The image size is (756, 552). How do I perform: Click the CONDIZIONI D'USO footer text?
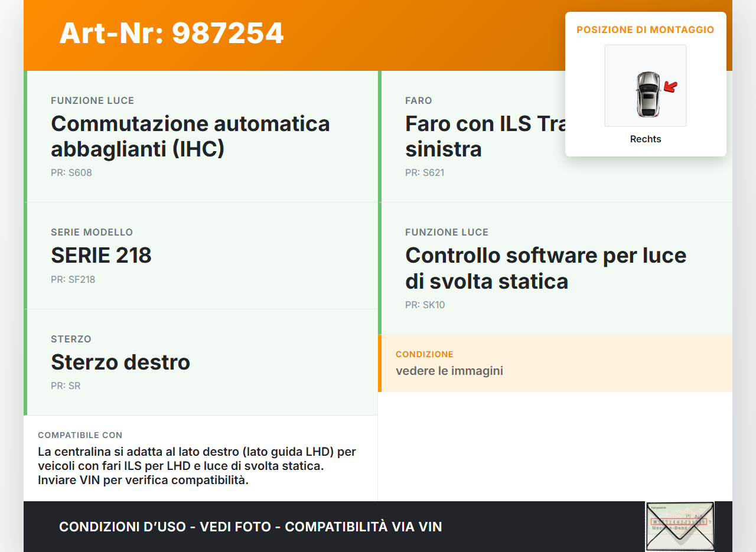tap(250, 527)
